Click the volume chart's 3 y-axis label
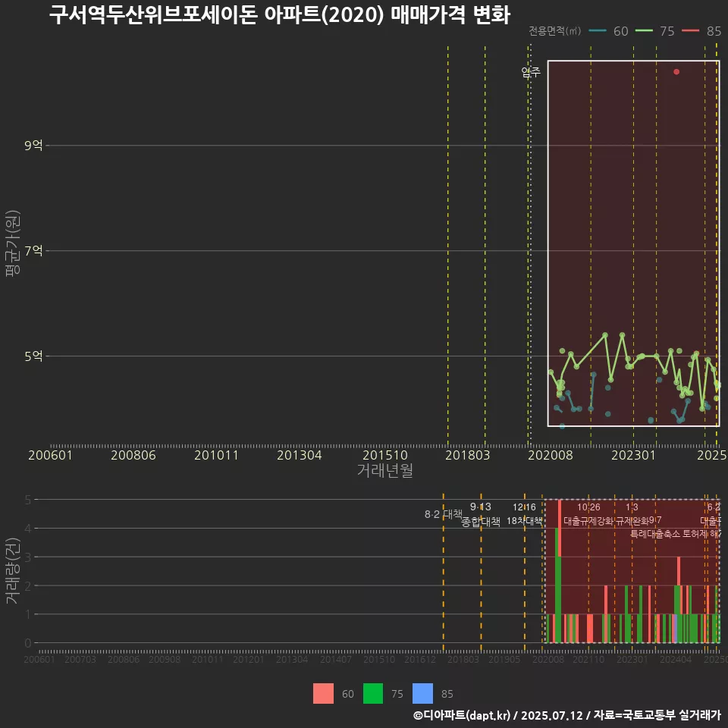This screenshot has width=728, height=728. click(28, 557)
